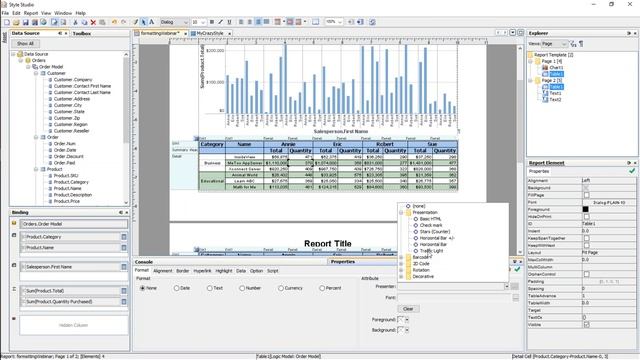Click the edit icon beside Sum(Product.Quantity Purchased)
Screen dimensions: 640x360
124,302
